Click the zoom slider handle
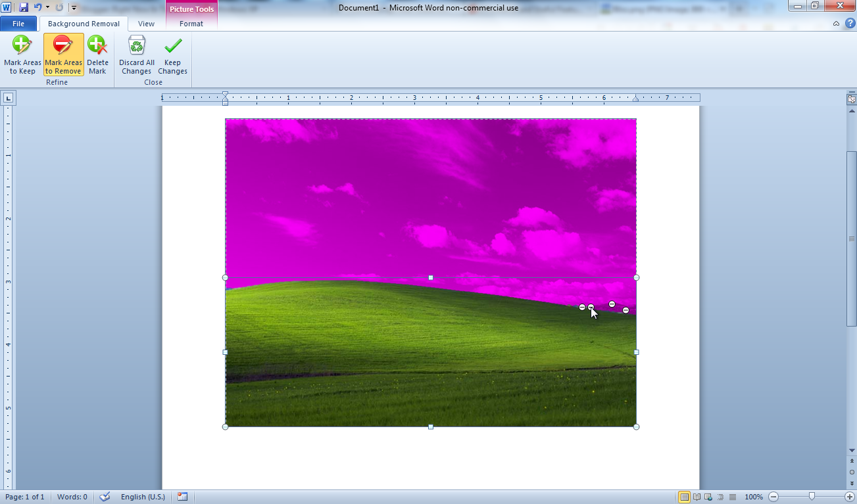Viewport: 857px width, 504px height. [812, 497]
